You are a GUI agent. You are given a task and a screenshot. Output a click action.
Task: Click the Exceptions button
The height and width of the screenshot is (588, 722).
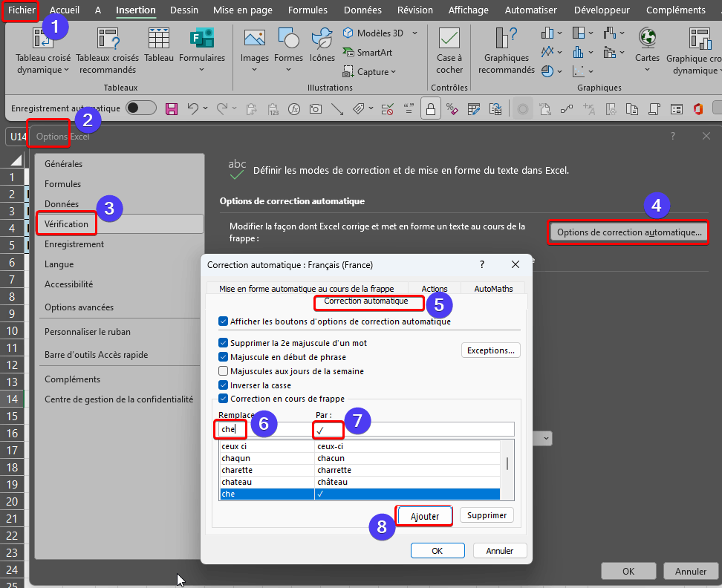(491, 350)
